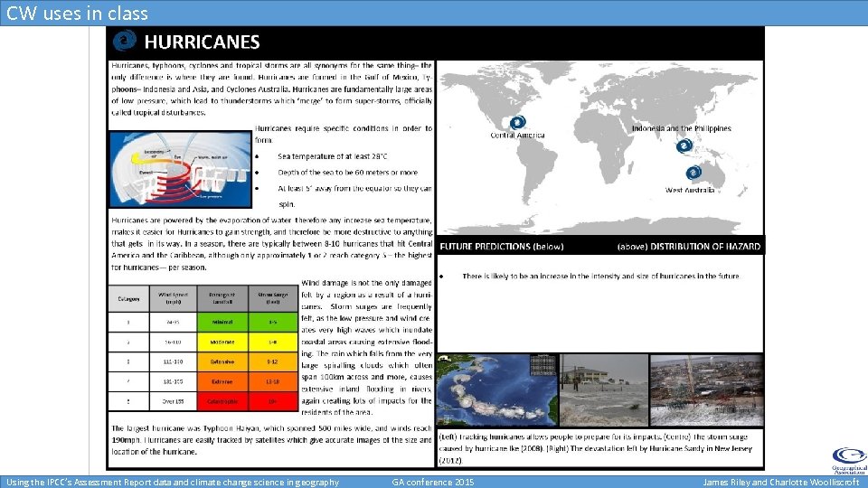Screen dimensions: 868x488
Task: Click the 'Central America' map label
Action: [x=517, y=135]
